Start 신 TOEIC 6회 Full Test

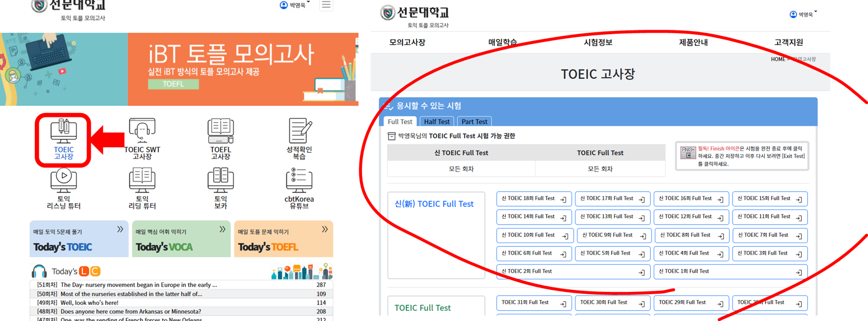click(534, 253)
